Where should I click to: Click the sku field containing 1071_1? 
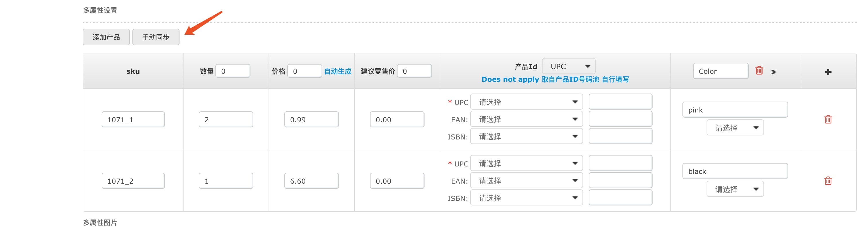click(x=133, y=120)
